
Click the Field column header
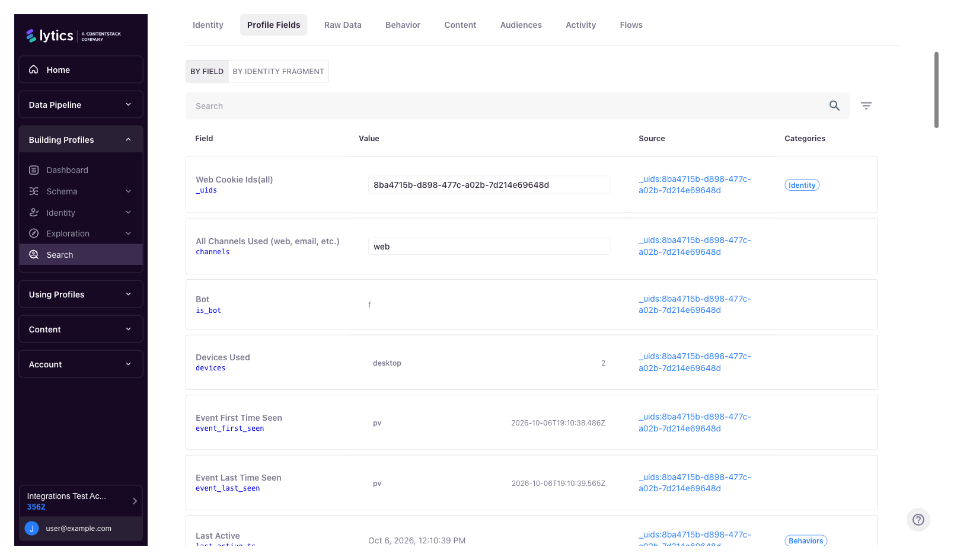click(204, 138)
